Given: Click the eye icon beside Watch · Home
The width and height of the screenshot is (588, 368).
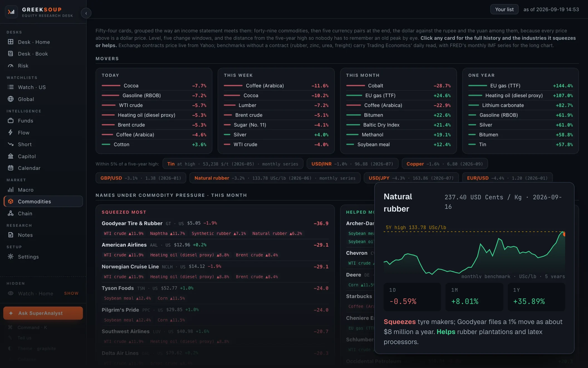Looking at the screenshot, I should pyautogui.click(x=11, y=293).
